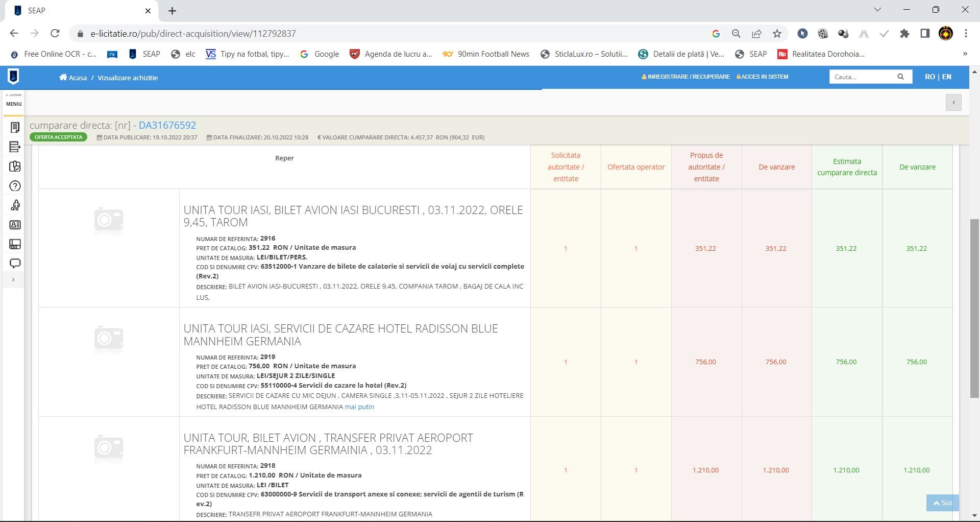This screenshot has width=980, height=522.
Task: Click the SEAP shield logo in header
Action: pos(13,77)
